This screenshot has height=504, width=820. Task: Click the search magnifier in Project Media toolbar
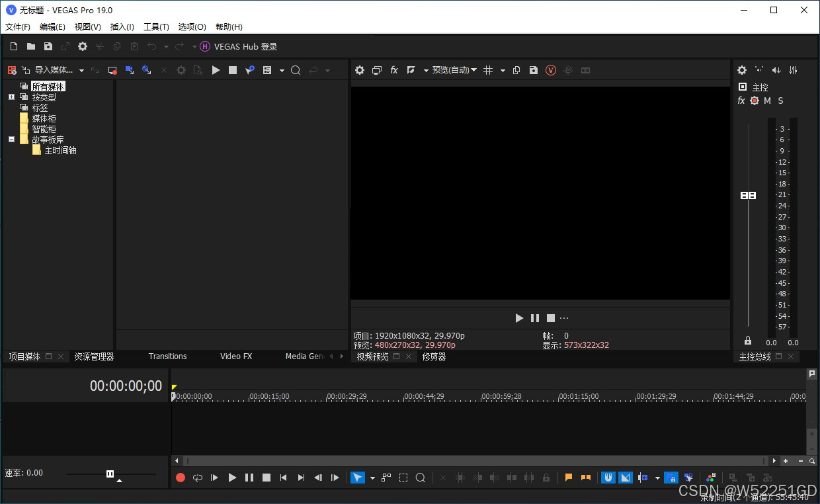pos(296,70)
